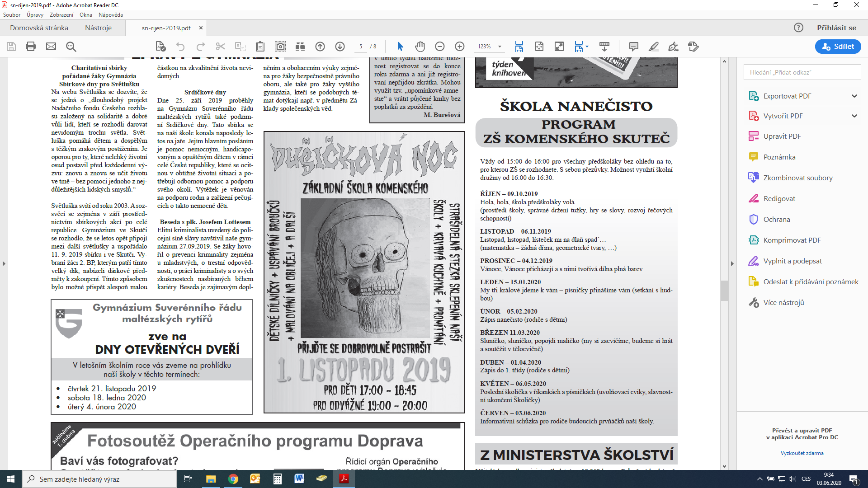This screenshot has width=868, height=488.
Task: Enter full screen mode icon
Action: 559,47
